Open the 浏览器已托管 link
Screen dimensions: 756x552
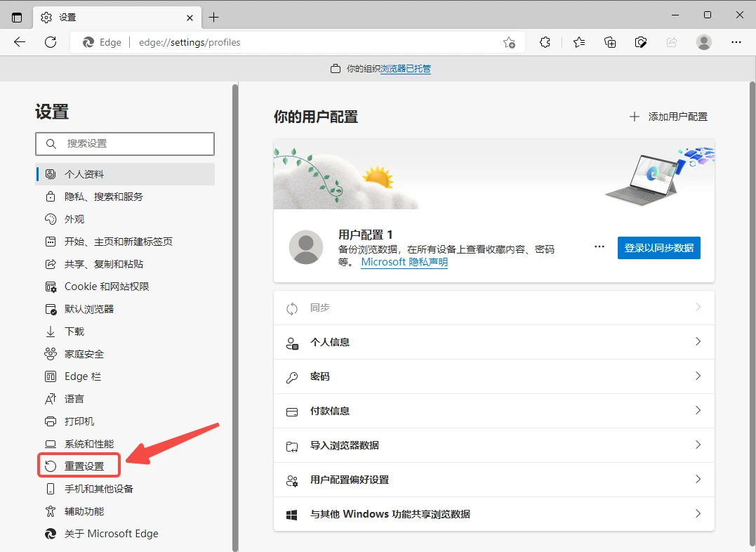pyautogui.click(x=406, y=69)
